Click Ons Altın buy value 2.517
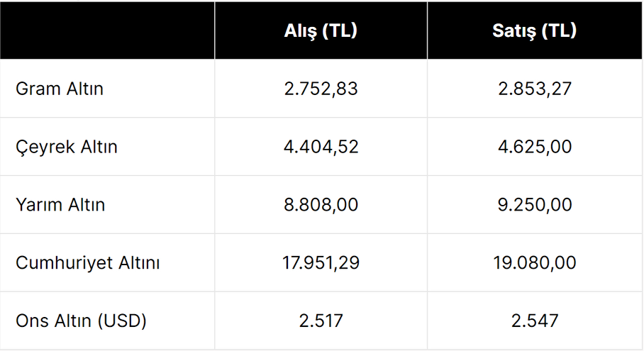The height and width of the screenshot is (351, 644). tap(321, 321)
